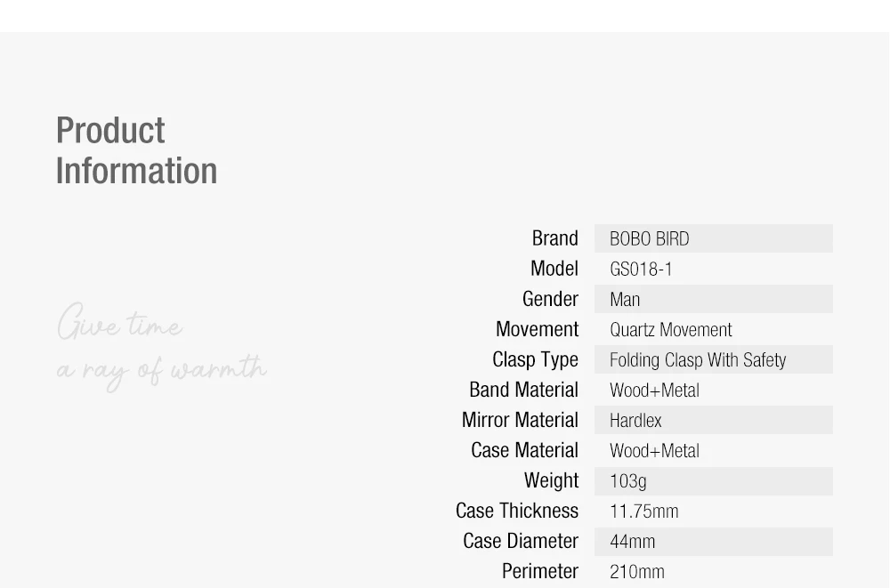Viewport: 890px width, 588px height.
Task: Click the Band Material label
Action: [524, 390]
